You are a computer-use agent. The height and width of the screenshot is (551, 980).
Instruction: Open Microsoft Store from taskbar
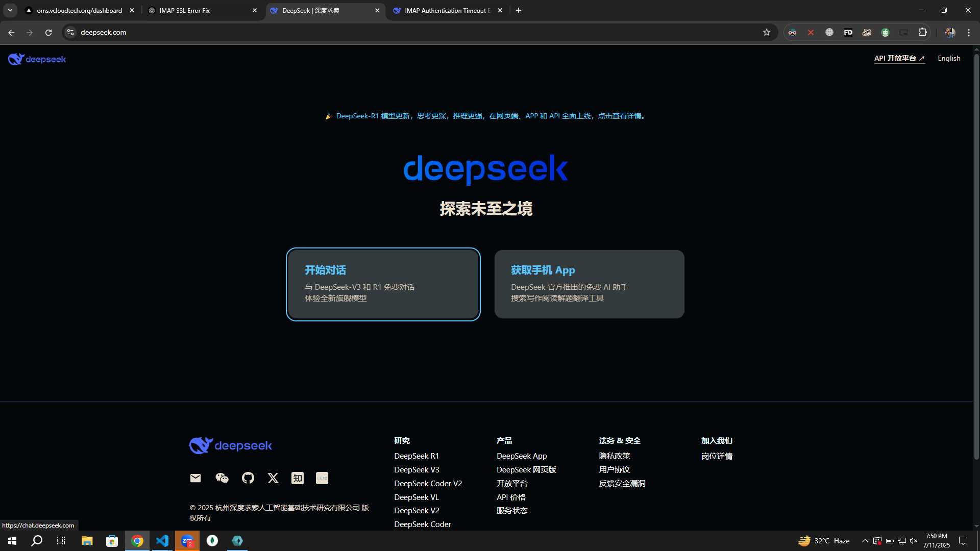pos(112,541)
